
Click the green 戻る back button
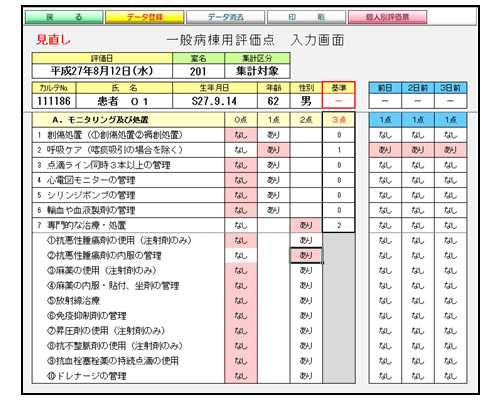click(x=64, y=17)
